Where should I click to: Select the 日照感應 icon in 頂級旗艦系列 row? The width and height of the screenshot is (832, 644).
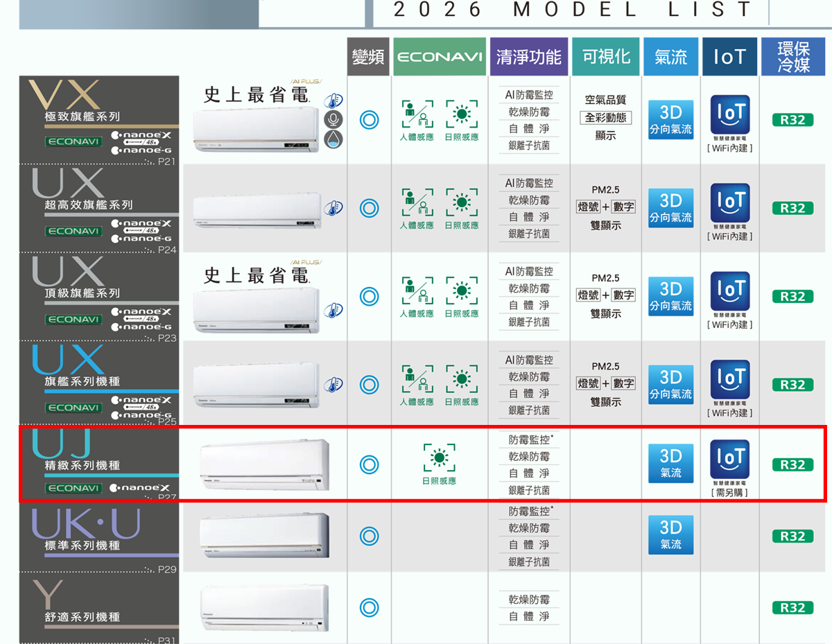(x=462, y=290)
